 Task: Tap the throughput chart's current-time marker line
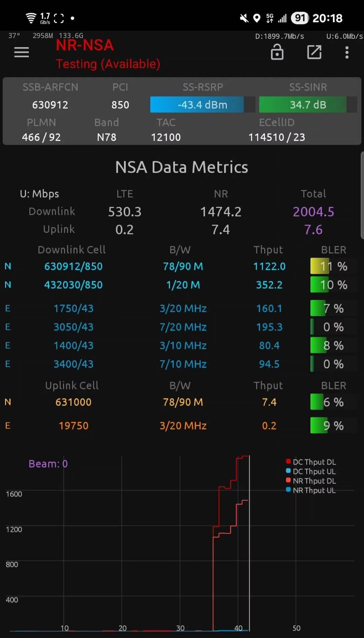point(249,543)
